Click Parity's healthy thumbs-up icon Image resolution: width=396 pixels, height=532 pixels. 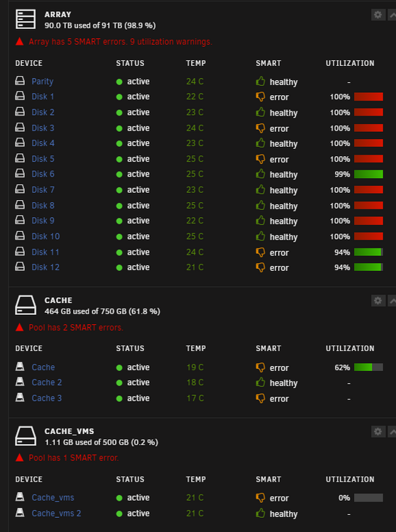260,81
